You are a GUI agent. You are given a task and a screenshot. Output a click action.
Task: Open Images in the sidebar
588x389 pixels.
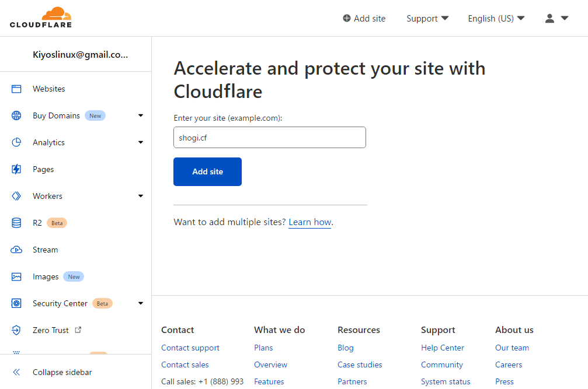pyautogui.click(x=46, y=277)
